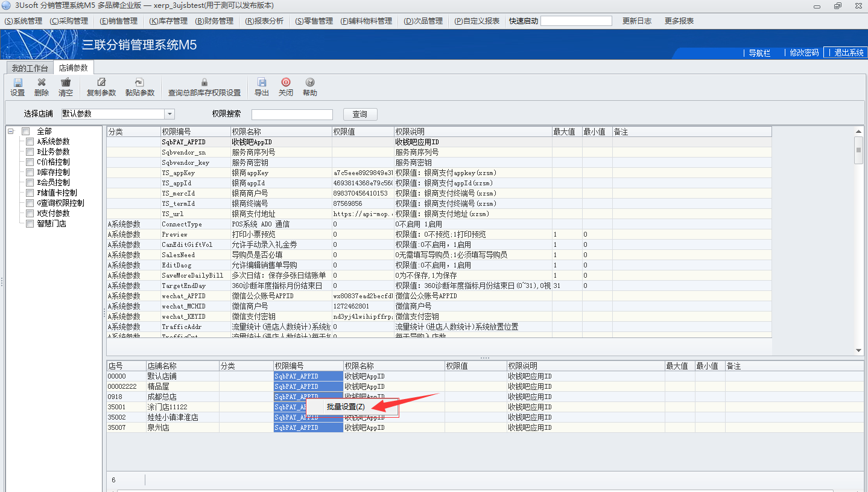Open 查询总部库存权限设置 lock icon
Image resolution: width=868 pixels, height=492 pixels.
pyautogui.click(x=204, y=83)
